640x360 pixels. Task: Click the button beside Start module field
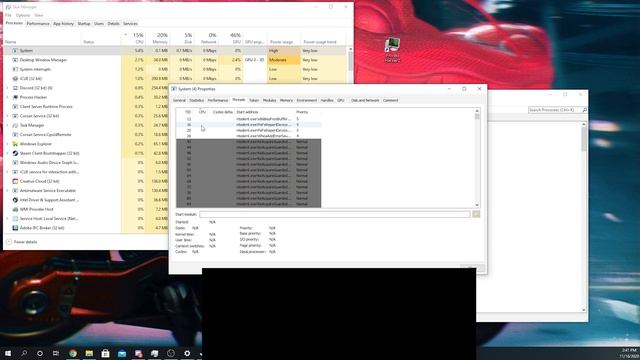476,214
